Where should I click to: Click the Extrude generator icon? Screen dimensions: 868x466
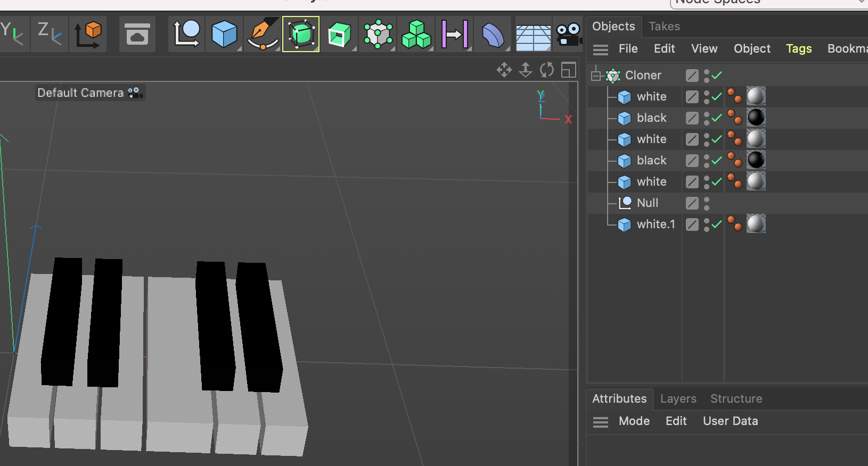339,34
